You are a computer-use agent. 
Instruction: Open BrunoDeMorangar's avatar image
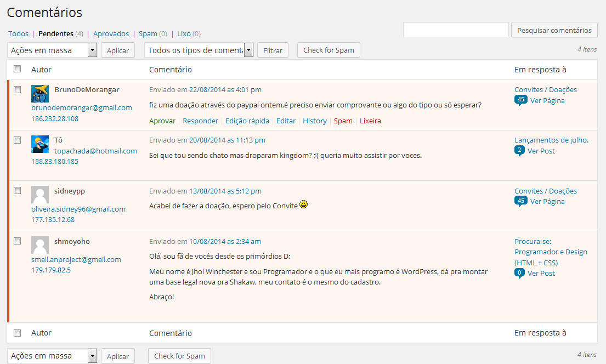(x=40, y=94)
